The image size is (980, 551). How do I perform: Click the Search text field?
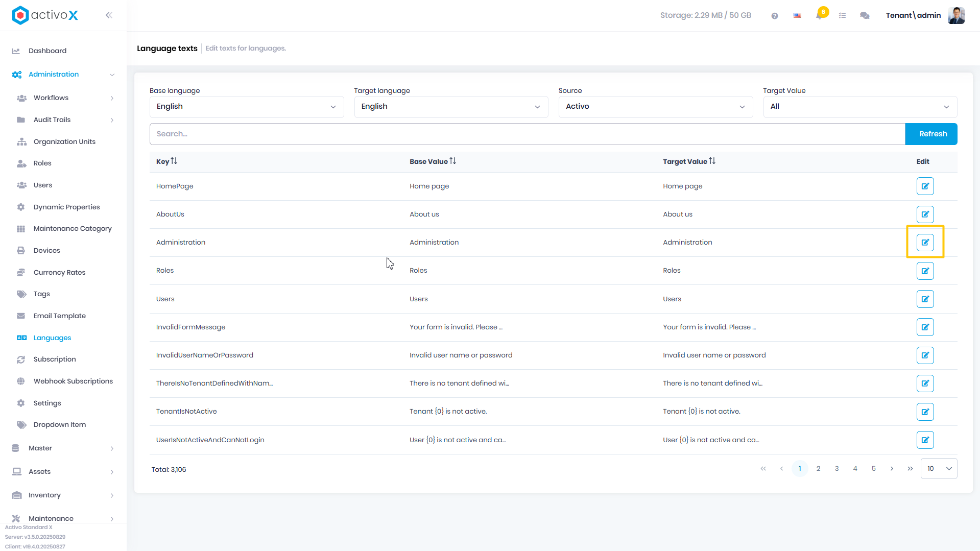[x=527, y=134]
